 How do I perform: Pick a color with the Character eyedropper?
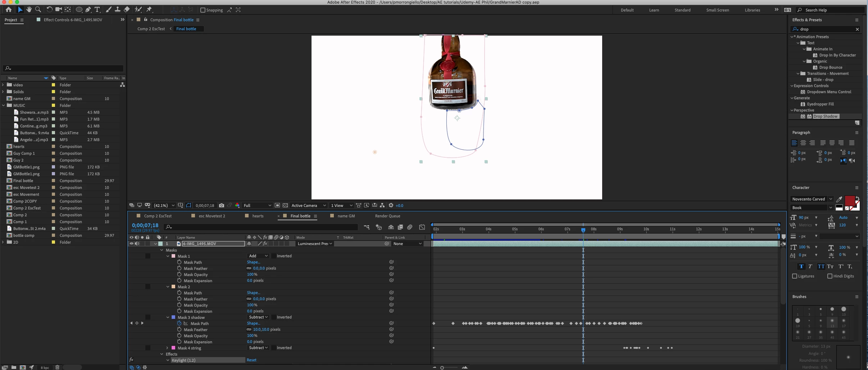click(x=839, y=199)
